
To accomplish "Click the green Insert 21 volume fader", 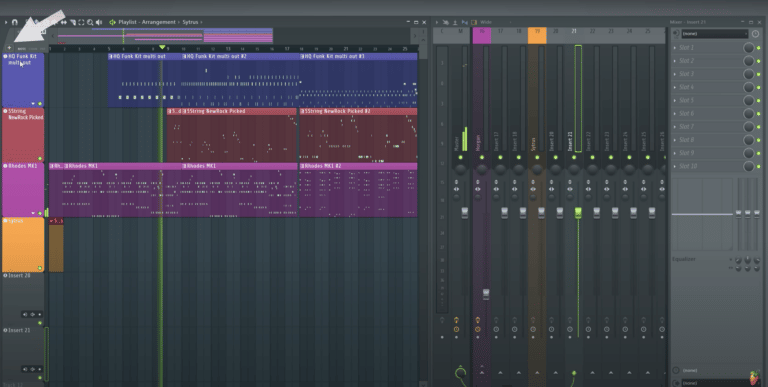I will click(x=578, y=213).
